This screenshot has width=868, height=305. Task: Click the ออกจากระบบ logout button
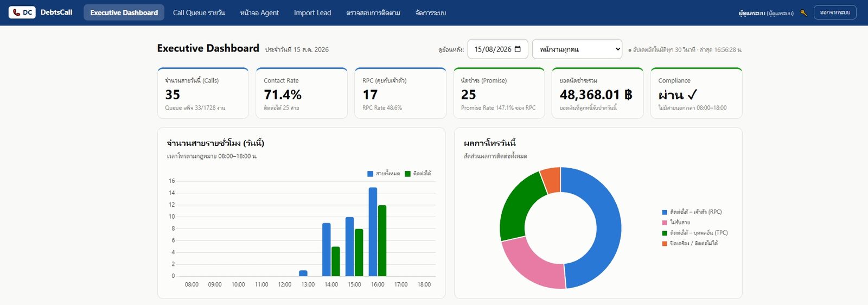835,12
